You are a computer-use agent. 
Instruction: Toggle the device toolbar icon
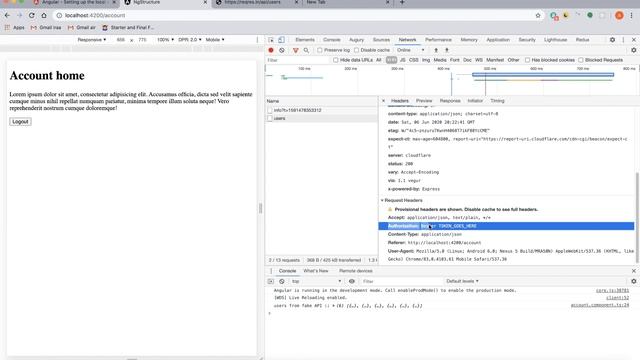click(x=282, y=40)
